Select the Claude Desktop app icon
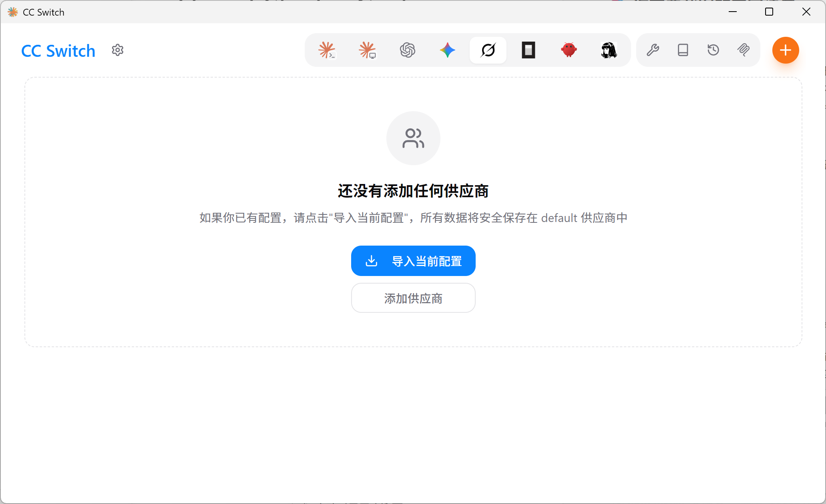 coord(367,50)
